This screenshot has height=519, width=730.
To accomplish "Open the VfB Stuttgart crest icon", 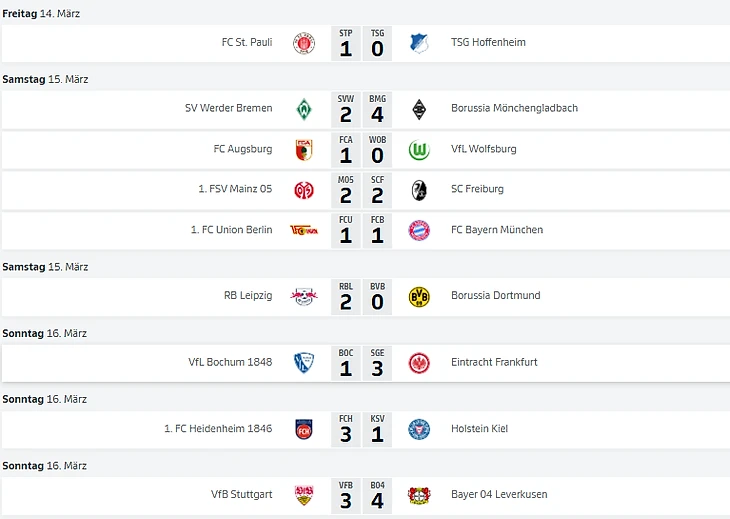I will click(x=304, y=495).
